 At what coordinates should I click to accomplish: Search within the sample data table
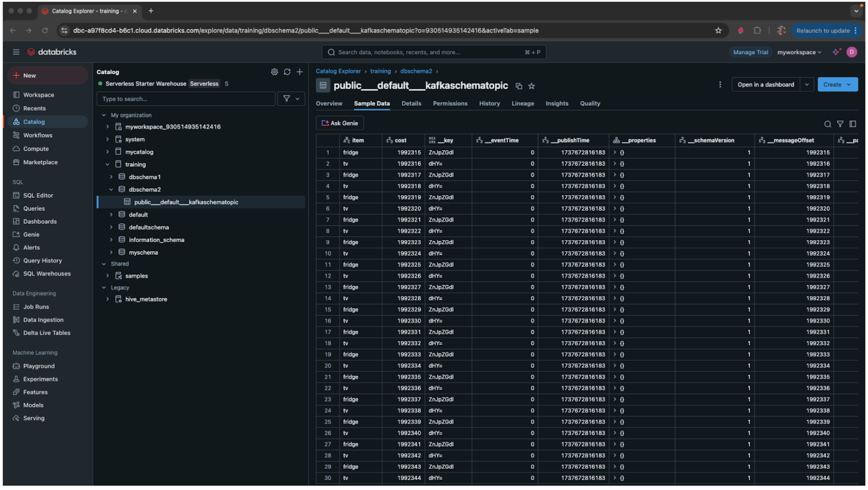(x=827, y=124)
